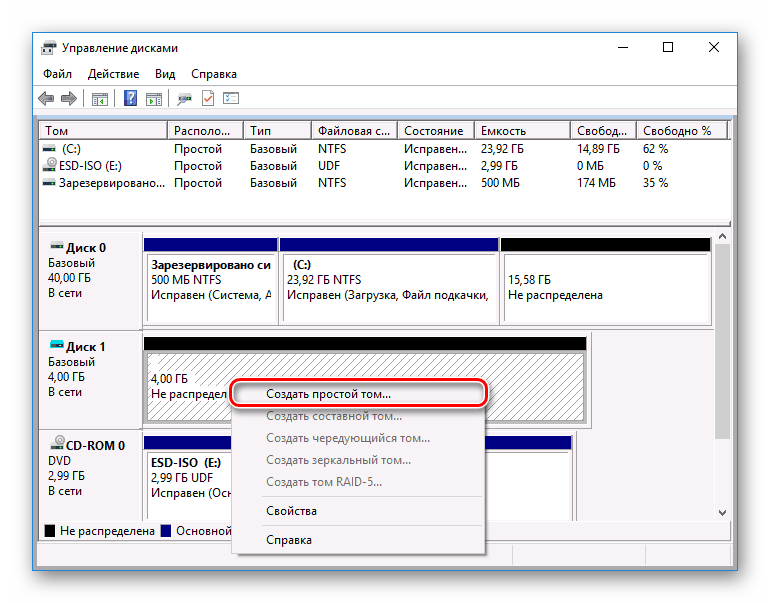Select the (C:) 23,92 ГБ NTFS partition block
This screenshot has height=603, width=770.
coord(389,280)
